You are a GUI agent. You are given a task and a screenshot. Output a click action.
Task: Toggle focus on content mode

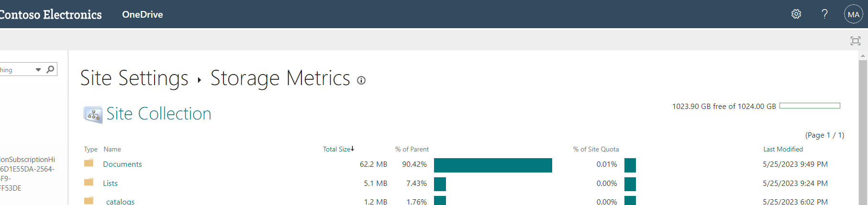pos(855,41)
